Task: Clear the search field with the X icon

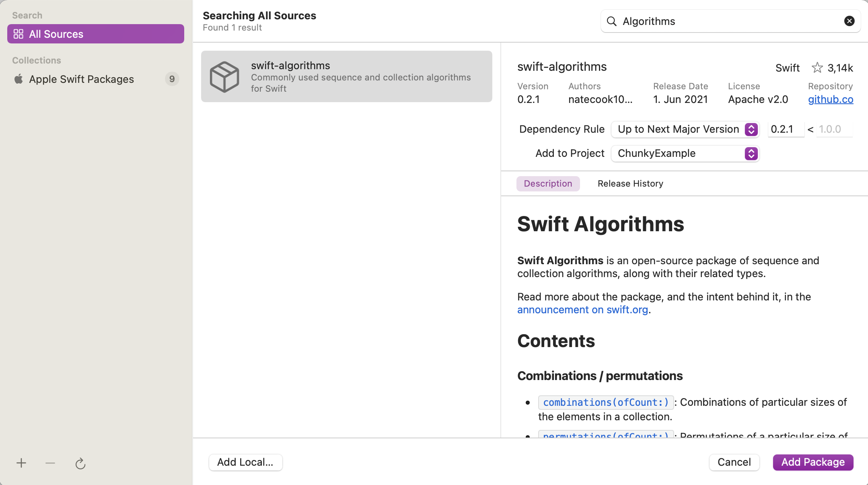Action: (849, 21)
